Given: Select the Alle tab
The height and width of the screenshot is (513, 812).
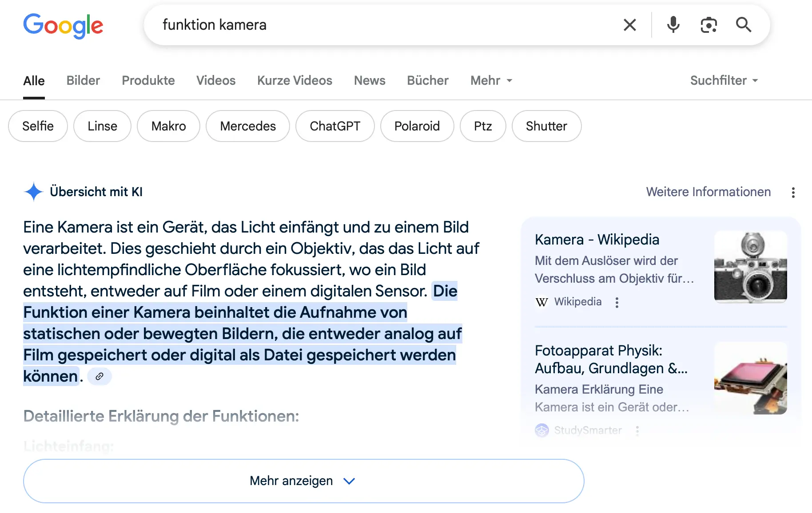Looking at the screenshot, I should pos(34,81).
